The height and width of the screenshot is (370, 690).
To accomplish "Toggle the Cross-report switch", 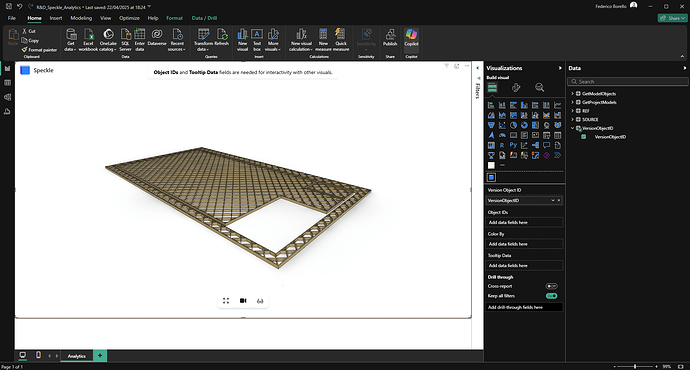I will 551,286.
